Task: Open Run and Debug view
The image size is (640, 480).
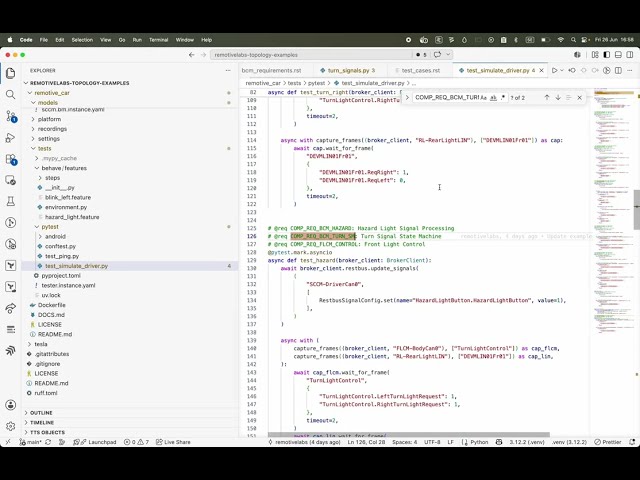Action: point(11,138)
